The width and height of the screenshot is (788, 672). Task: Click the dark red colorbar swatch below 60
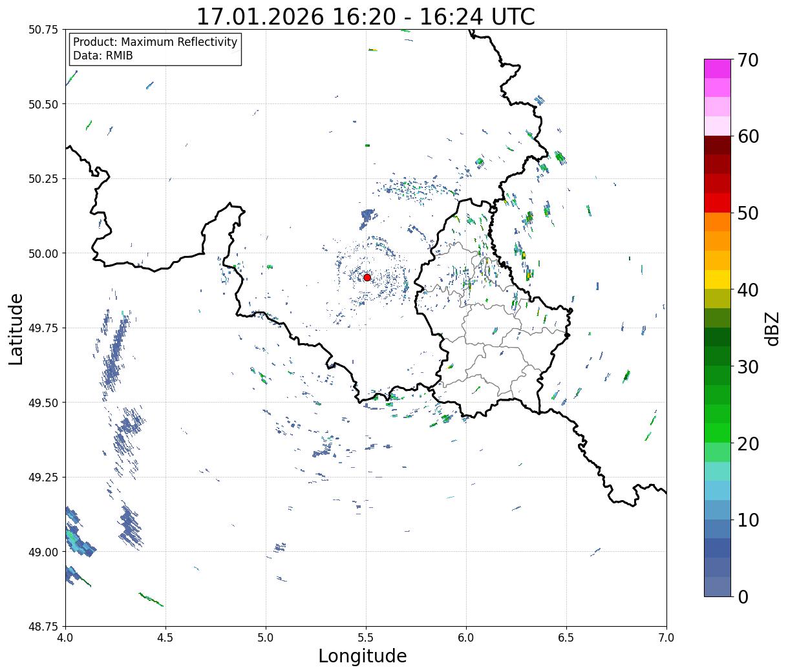point(718,145)
